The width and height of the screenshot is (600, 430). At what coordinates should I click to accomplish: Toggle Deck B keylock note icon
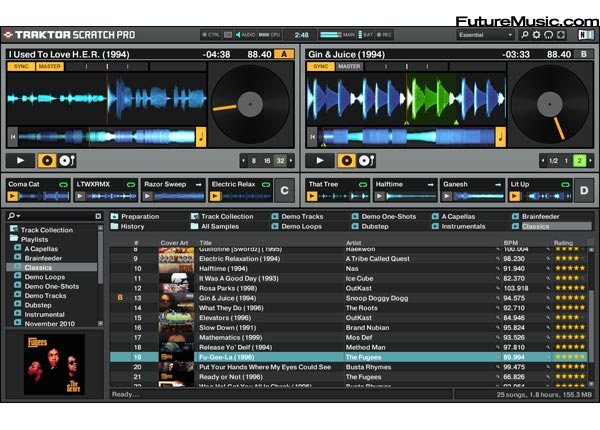pyautogui.click(x=501, y=137)
